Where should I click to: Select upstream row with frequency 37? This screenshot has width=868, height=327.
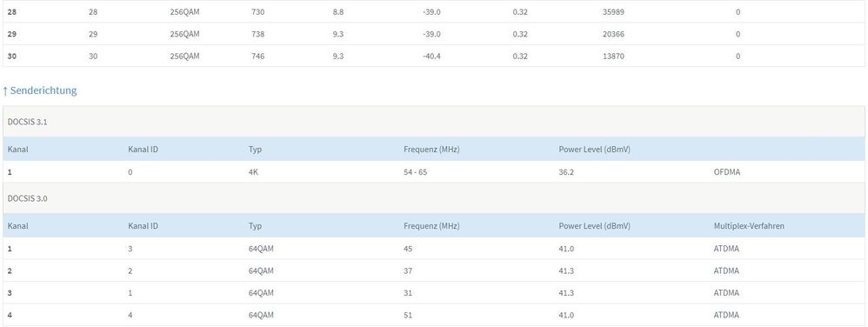tap(434, 270)
